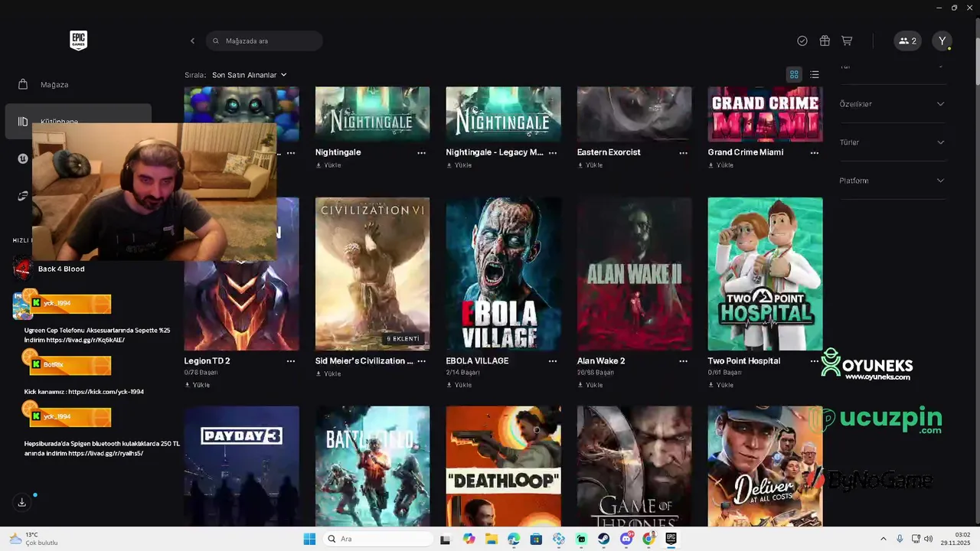Open Microsoft Store from the taskbar
The image size is (980, 551).
point(536,539)
